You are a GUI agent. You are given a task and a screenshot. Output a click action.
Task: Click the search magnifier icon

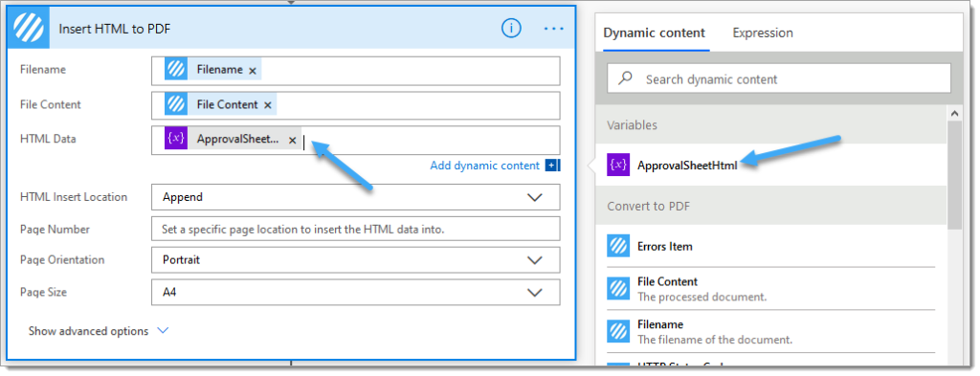(x=625, y=78)
